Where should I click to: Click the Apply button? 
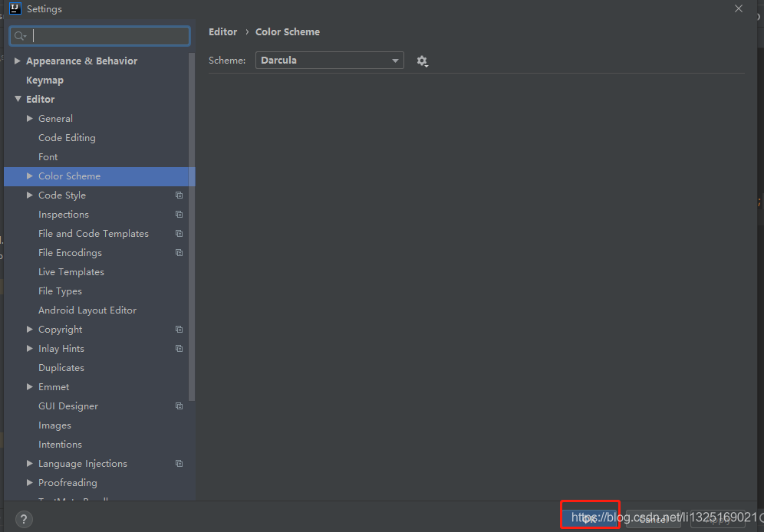718,519
